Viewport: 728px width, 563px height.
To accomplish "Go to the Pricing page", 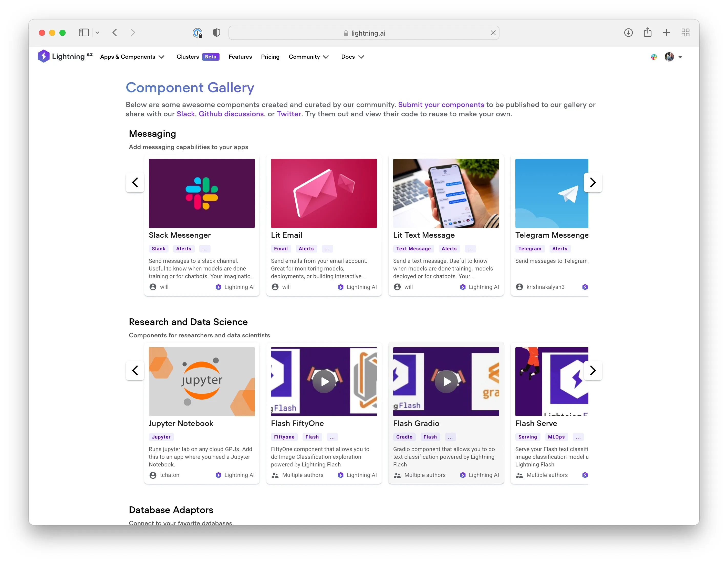I will (x=270, y=57).
